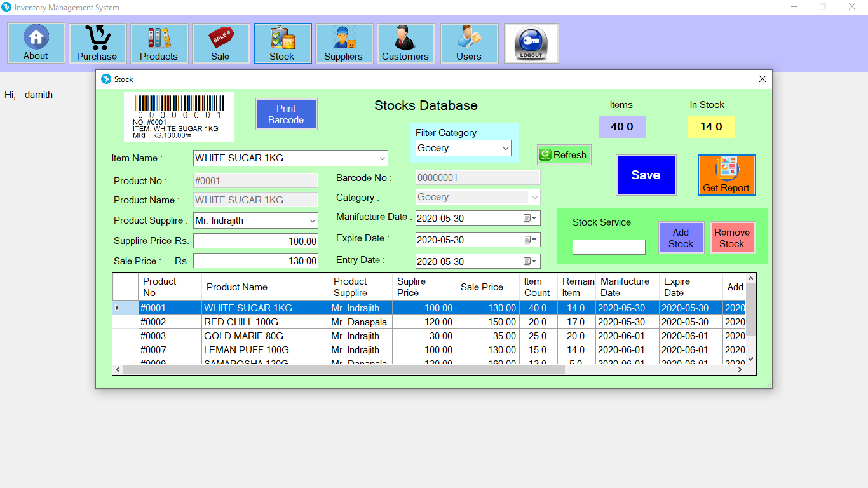
Task: Click inside the Stock Service input box
Action: 608,247
